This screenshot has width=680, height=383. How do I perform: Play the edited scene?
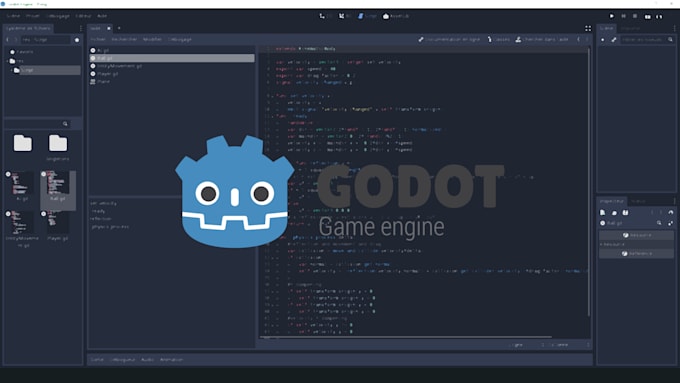[647, 16]
